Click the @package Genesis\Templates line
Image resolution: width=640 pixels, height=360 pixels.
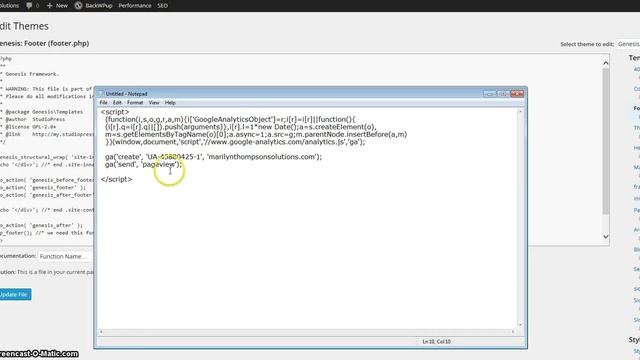pos(41,111)
